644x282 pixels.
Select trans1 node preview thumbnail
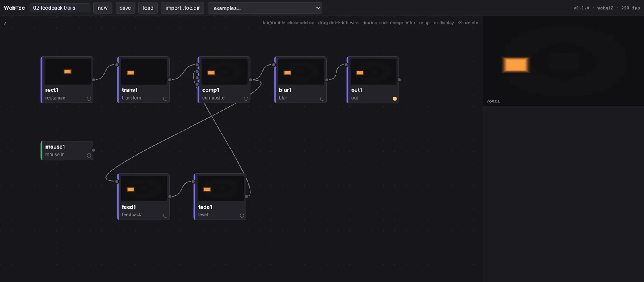(x=144, y=71)
